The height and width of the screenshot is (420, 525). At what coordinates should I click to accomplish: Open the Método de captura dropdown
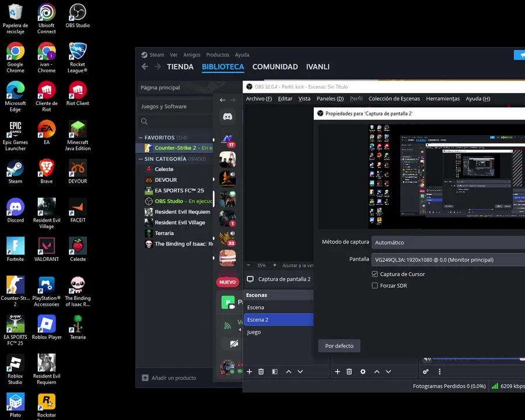pyautogui.click(x=449, y=243)
